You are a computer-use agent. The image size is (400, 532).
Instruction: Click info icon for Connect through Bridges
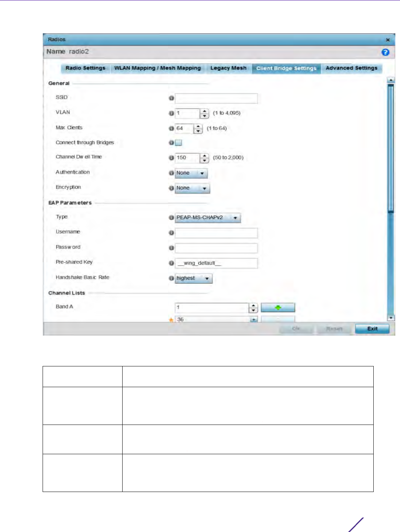pyautogui.click(x=171, y=143)
